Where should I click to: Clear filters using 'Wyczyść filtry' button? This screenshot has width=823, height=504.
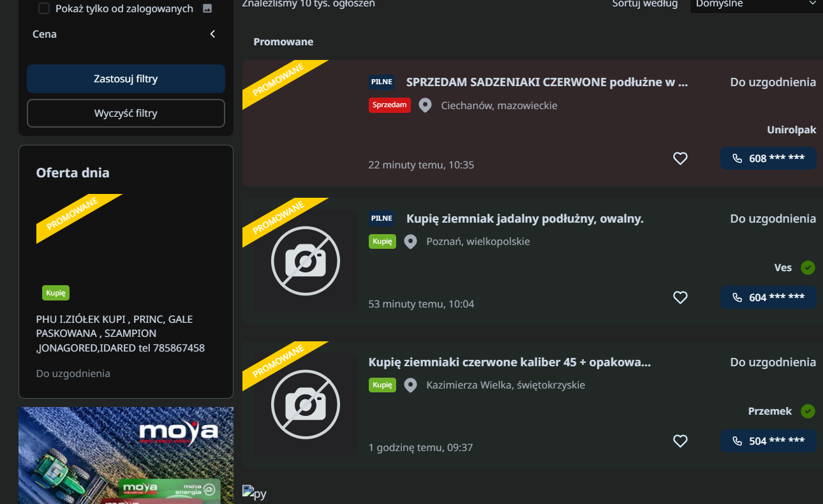[x=126, y=114]
